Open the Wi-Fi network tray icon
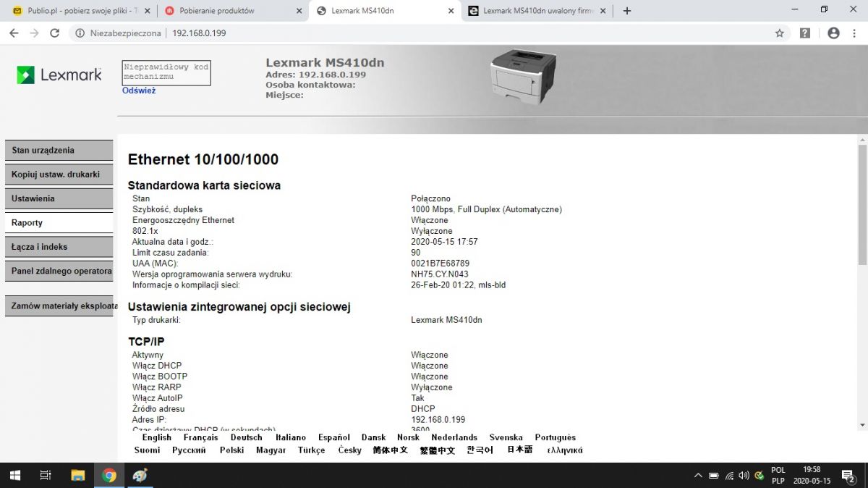Image resolution: width=868 pixels, height=488 pixels. 729,476
